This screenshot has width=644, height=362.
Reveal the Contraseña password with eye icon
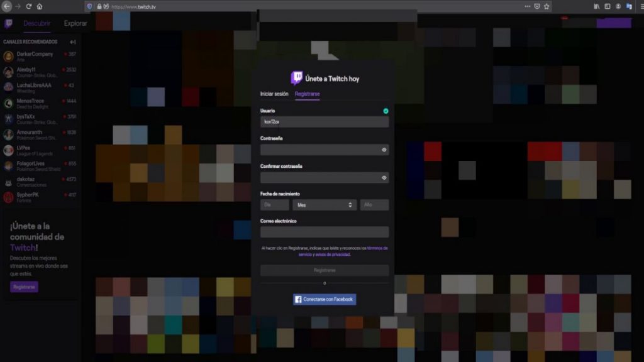click(x=384, y=150)
